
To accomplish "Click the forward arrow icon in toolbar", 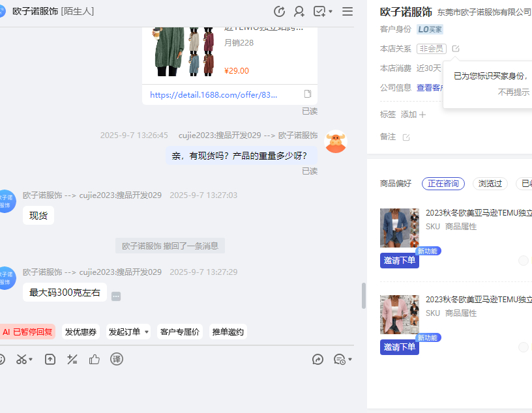I will [x=318, y=359].
